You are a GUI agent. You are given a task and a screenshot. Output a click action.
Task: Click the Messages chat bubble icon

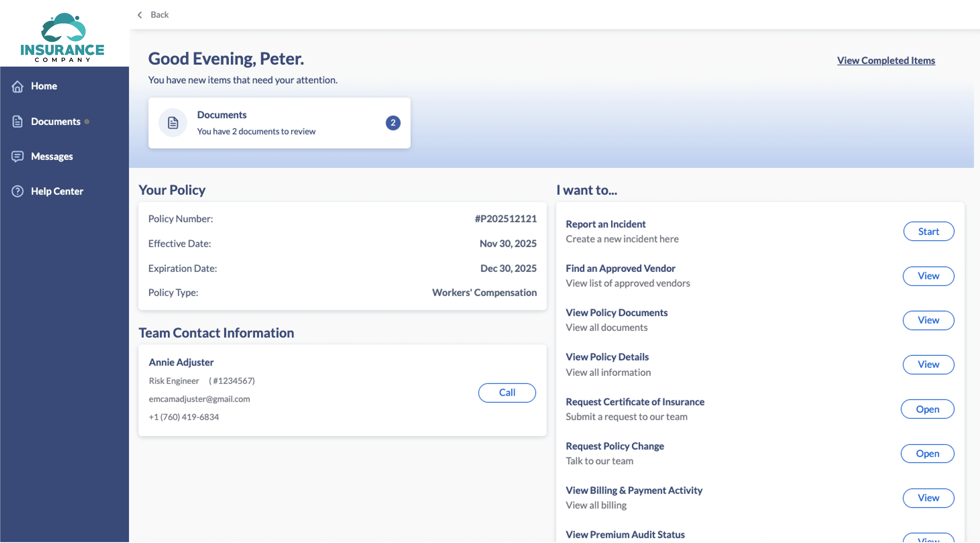click(x=18, y=156)
